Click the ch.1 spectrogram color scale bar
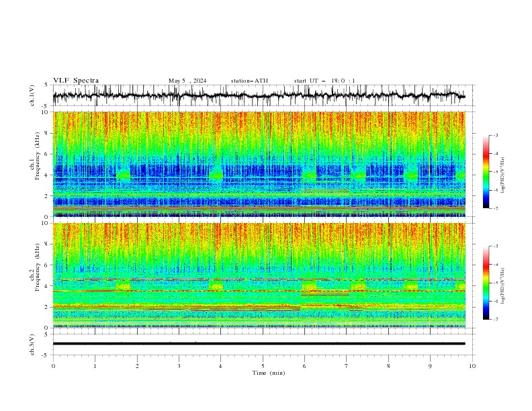 coord(486,172)
